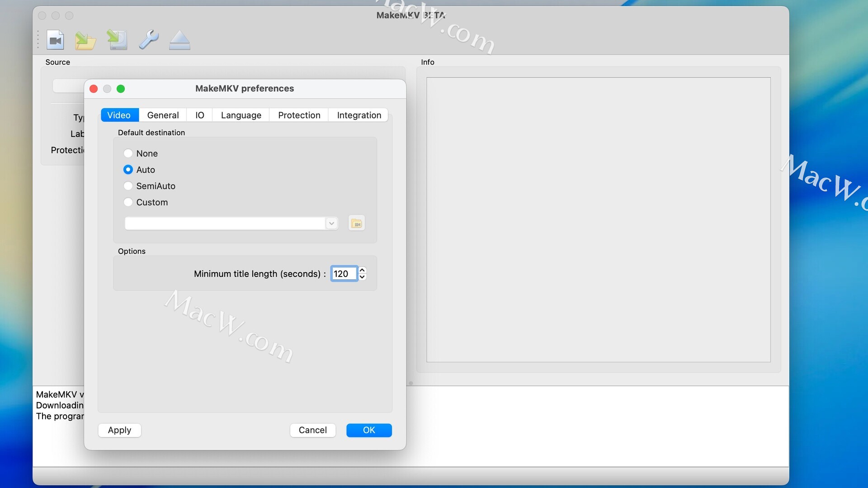This screenshot has width=868, height=488.
Task: Select the None destination radio button
Action: [128, 154]
